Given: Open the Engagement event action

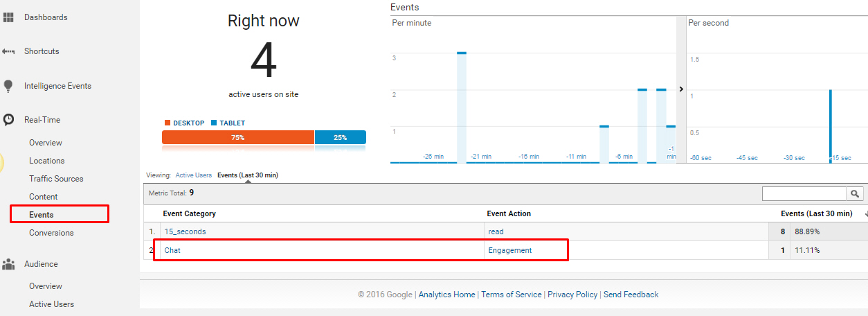Looking at the screenshot, I should [509, 250].
